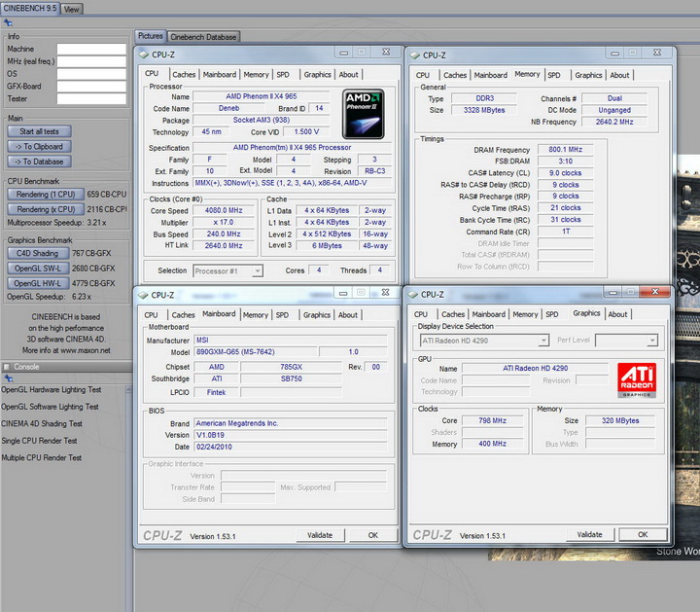Click the Tester text field
Image resolution: width=700 pixels, height=612 pixels.
coord(90,98)
